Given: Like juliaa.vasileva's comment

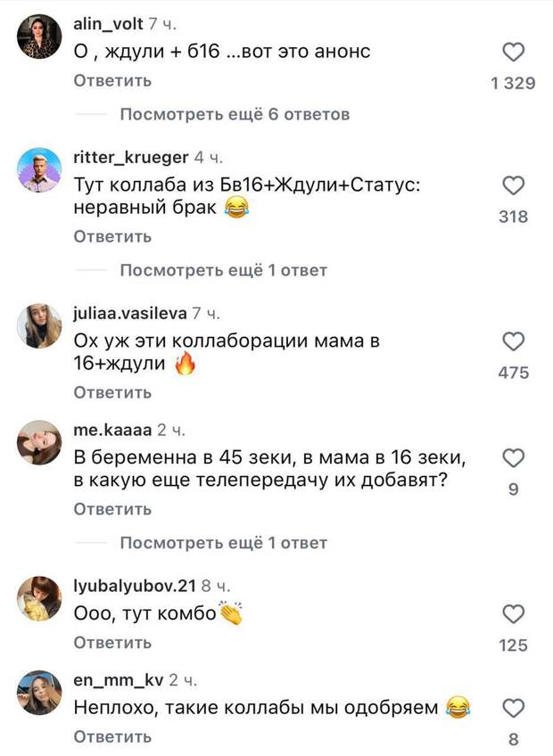Looking at the screenshot, I should [x=513, y=341].
